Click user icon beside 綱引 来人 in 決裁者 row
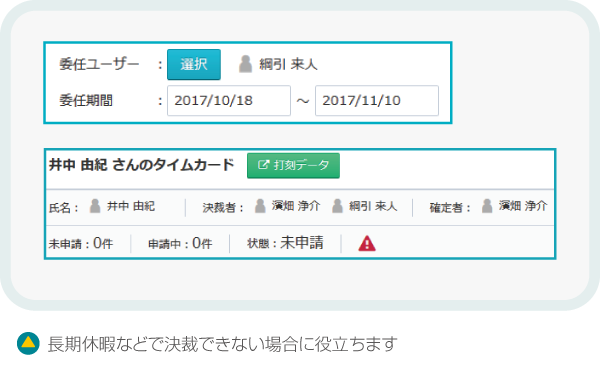The height and width of the screenshot is (369, 600). click(x=337, y=206)
